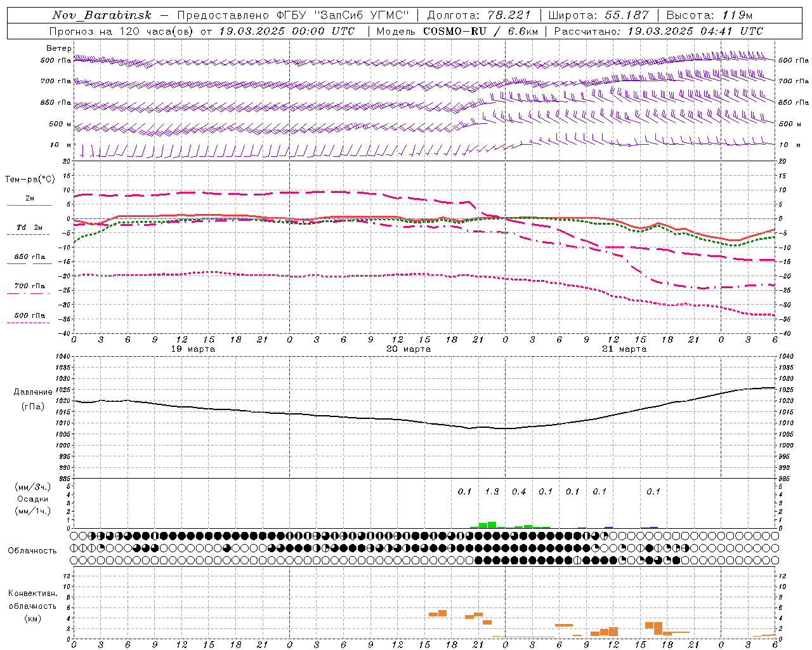Select the text Предоставлено ФГБУ "ЗапСиб УГМС"
Screen dimensions: 812x650
tap(294, 15)
